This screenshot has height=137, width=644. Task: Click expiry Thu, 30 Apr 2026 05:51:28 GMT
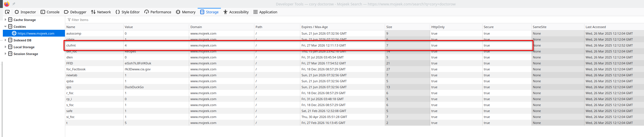(324, 117)
